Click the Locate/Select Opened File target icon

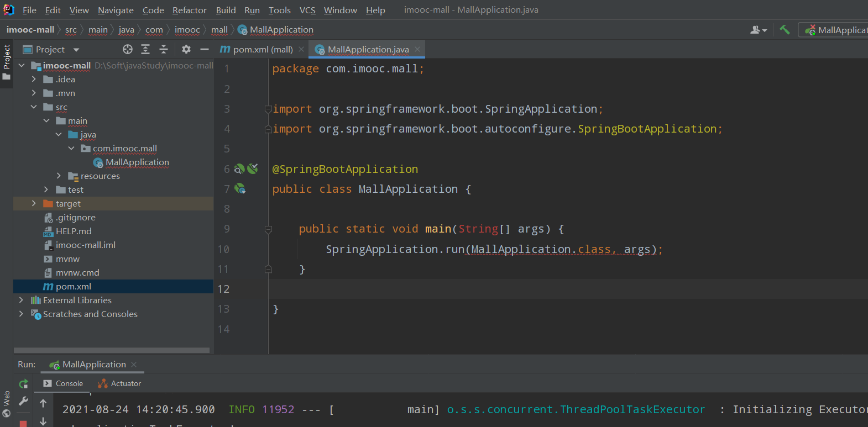point(128,49)
